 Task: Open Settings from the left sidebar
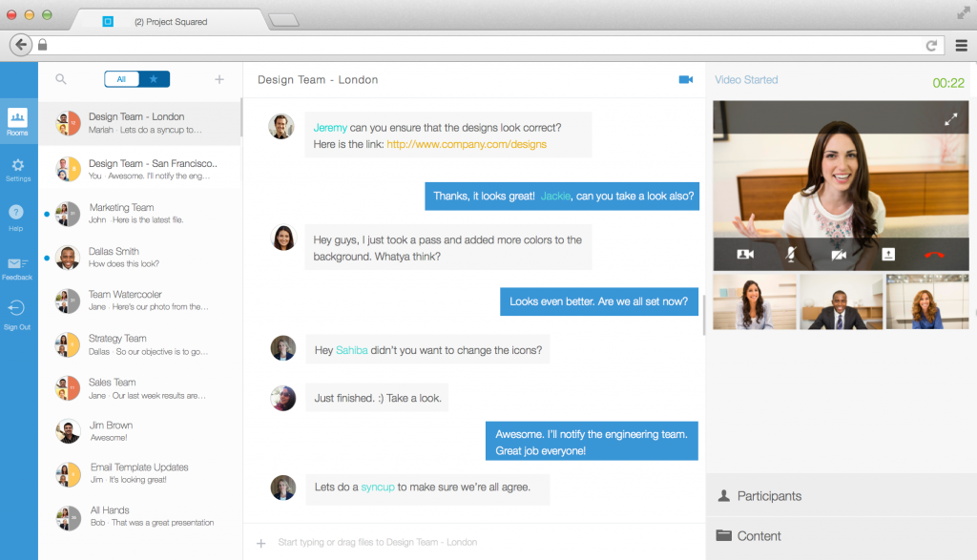tap(17, 168)
